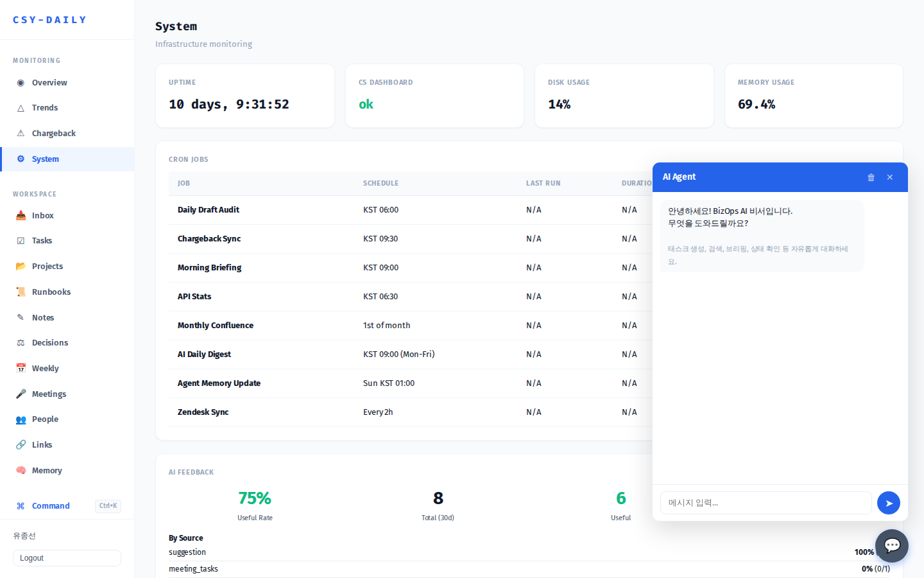The height and width of the screenshot is (578, 924).
Task: Click the Projects folder icon
Action: [20, 266]
